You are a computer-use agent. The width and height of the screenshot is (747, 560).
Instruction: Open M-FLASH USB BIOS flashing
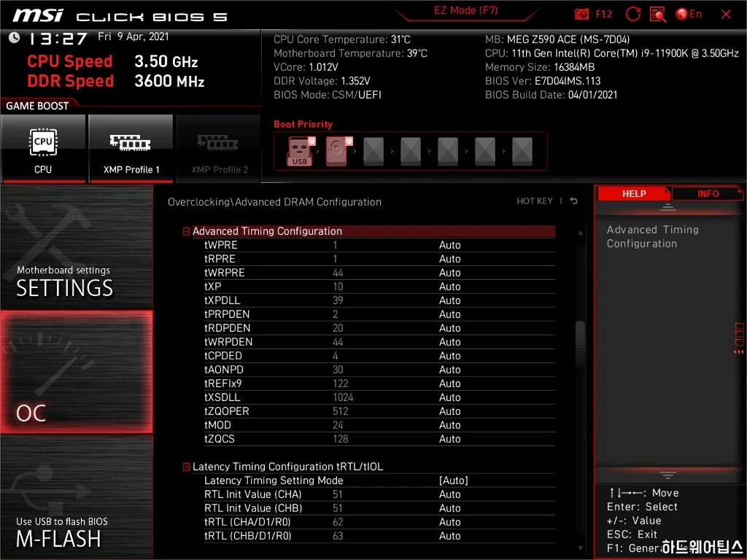coord(77,497)
